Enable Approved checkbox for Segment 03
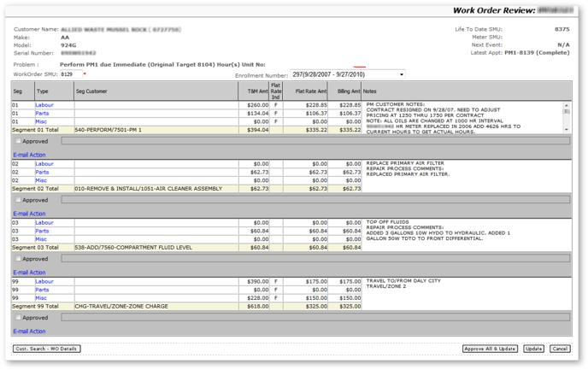 click(18, 259)
